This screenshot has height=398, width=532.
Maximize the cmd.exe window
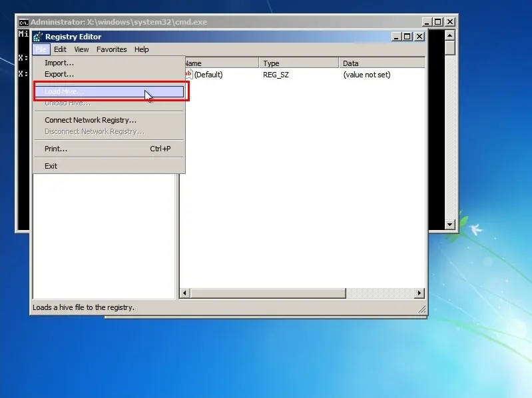tap(438, 22)
